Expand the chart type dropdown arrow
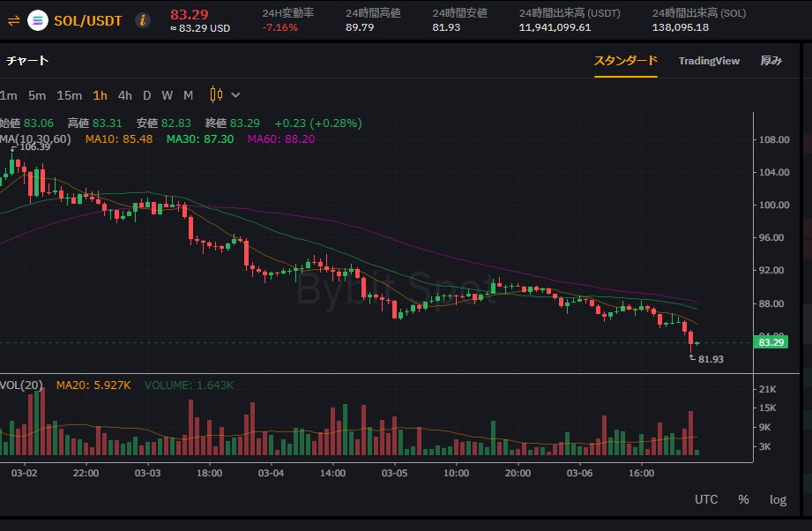 click(235, 95)
